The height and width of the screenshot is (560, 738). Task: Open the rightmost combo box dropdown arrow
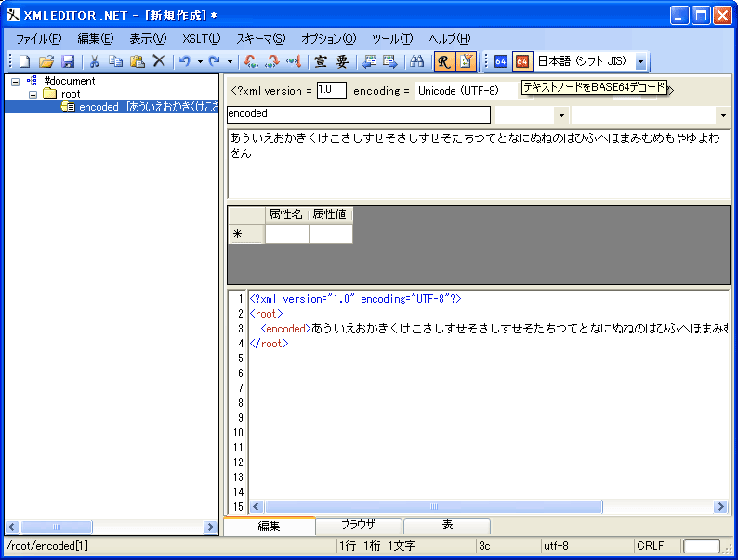(723, 115)
